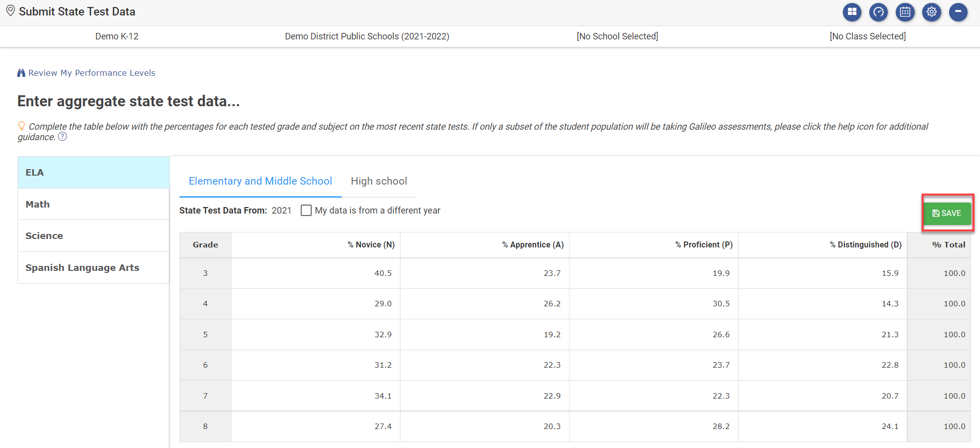The width and height of the screenshot is (980, 448).
Task: Click the [No School Selected] selector
Action: point(617,36)
